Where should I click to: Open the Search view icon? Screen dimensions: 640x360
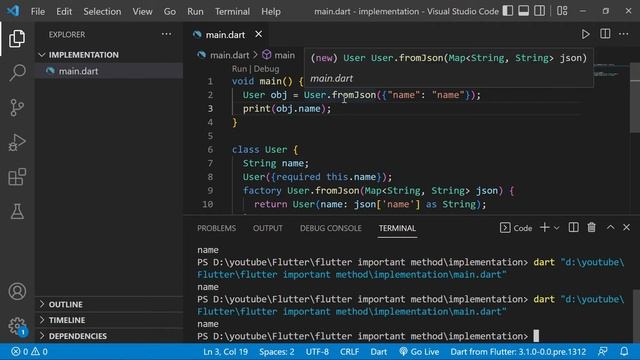tap(17, 73)
